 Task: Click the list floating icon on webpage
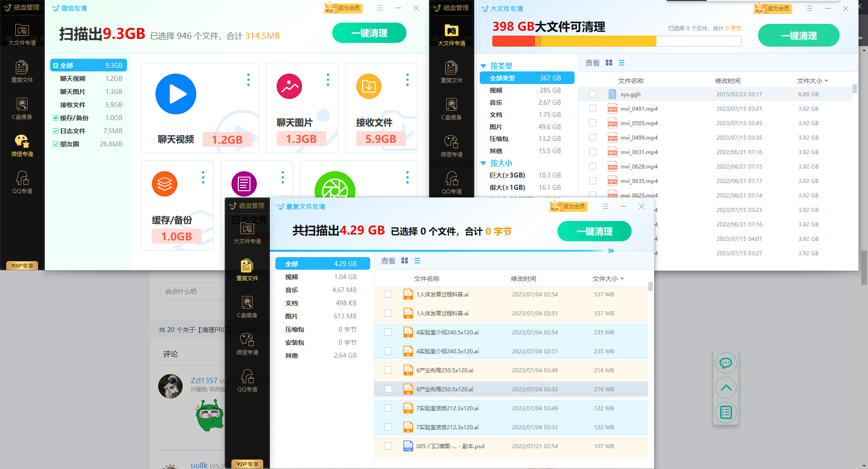(x=726, y=413)
